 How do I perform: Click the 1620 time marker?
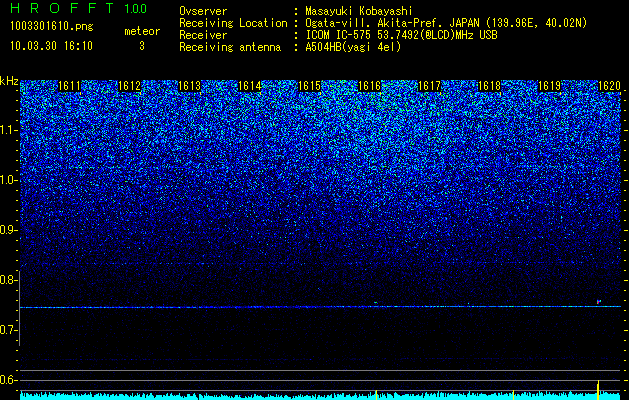[x=609, y=86]
